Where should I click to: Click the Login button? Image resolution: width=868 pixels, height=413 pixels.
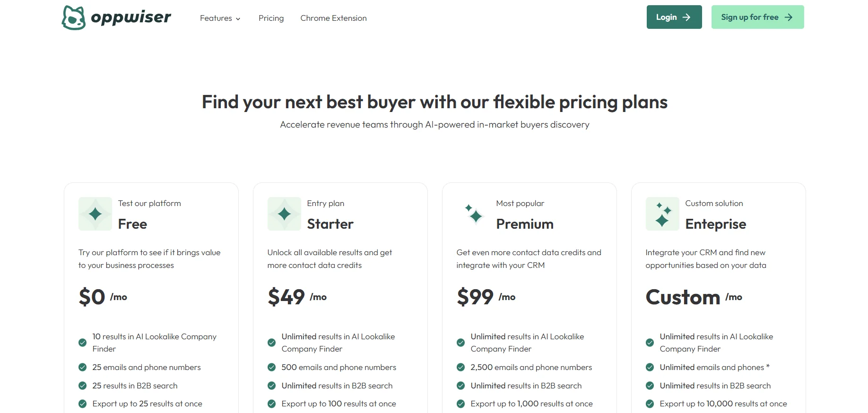coord(674,17)
